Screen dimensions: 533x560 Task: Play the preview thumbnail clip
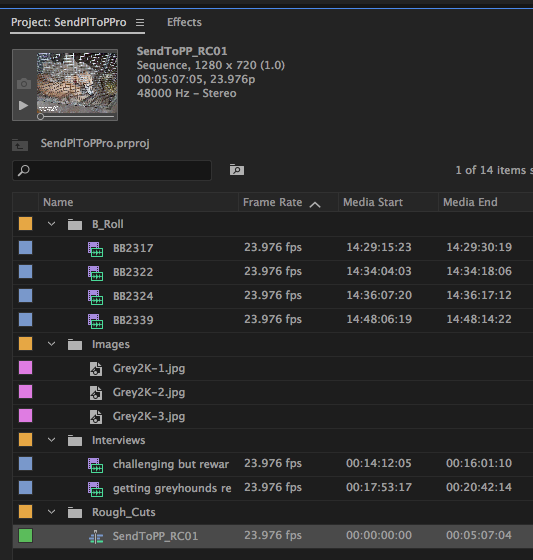[x=23, y=105]
